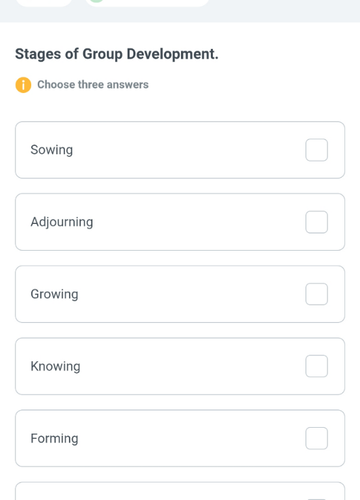
Task: Click the orange info icon
Action: [x=23, y=85]
